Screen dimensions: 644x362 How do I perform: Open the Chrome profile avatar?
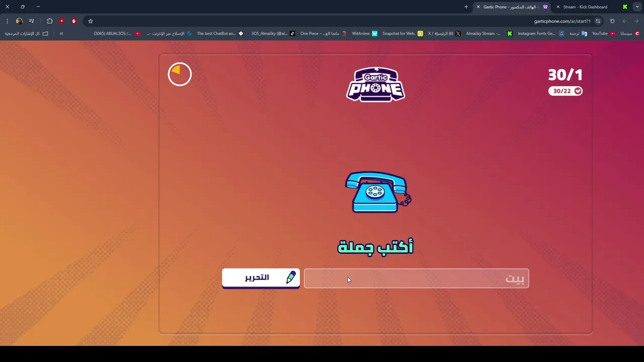19,21
